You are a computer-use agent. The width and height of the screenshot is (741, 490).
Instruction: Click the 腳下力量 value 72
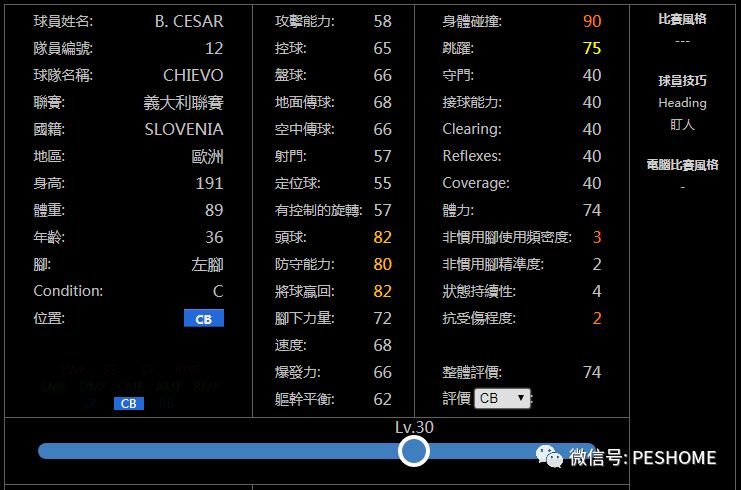(382, 318)
